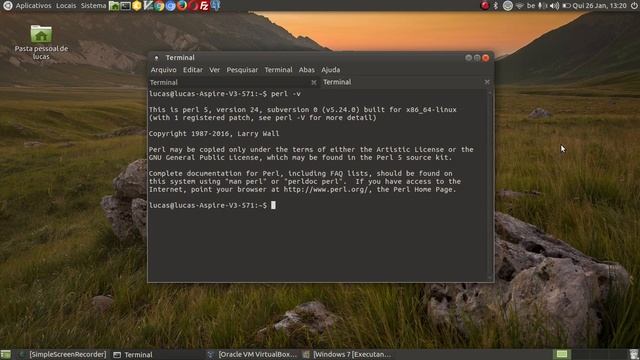Screen dimensions: 640x360
Task: Click the Ubuntu MATE logo icon
Action: [x=7, y=6]
